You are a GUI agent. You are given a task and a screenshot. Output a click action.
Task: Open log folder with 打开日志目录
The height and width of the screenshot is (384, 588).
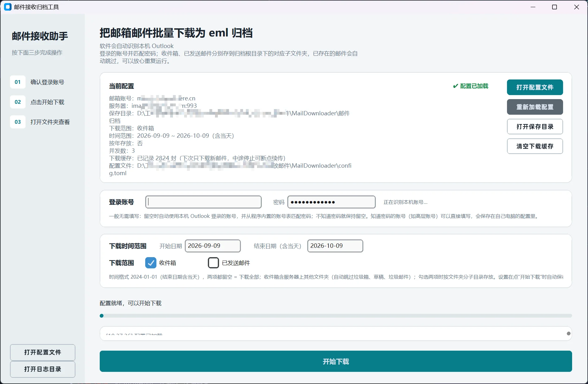click(43, 369)
